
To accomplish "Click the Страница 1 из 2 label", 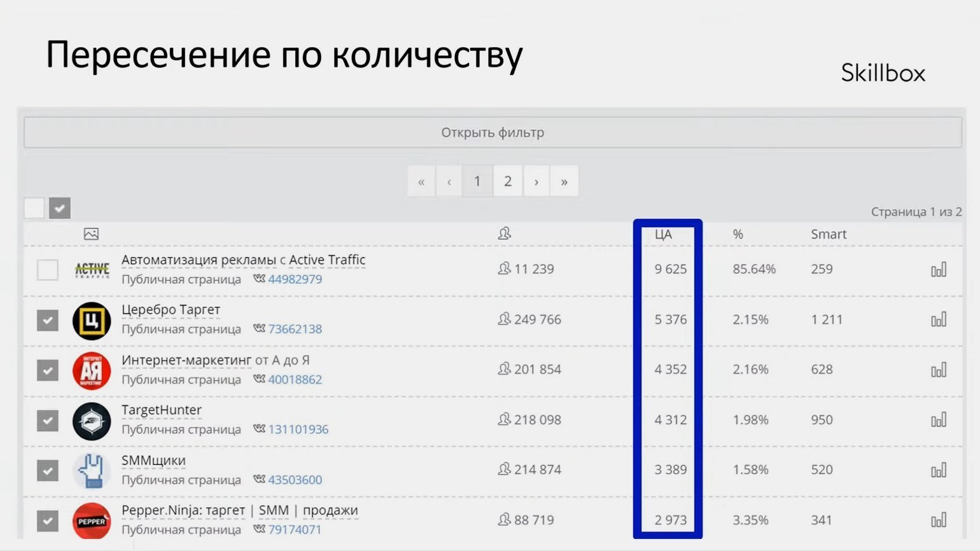I will click(x=916, y=212).
